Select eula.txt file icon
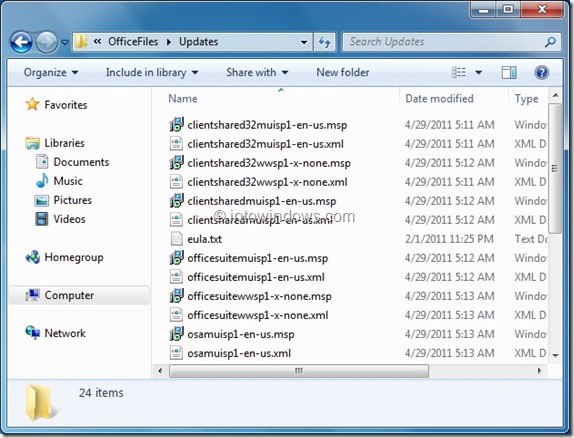Screen dimensions: 574x438 [176, 239]
